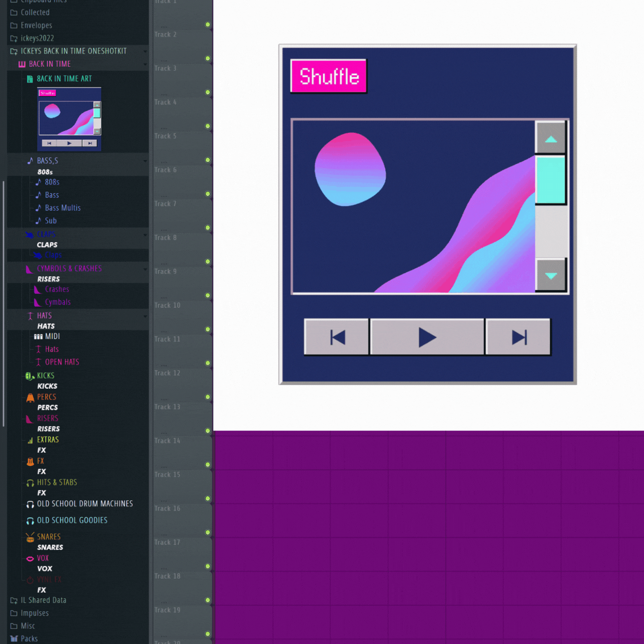This screenshot has height=644, width=644.
Task: Click the SNARES drum icon
Action: [30, 537]
